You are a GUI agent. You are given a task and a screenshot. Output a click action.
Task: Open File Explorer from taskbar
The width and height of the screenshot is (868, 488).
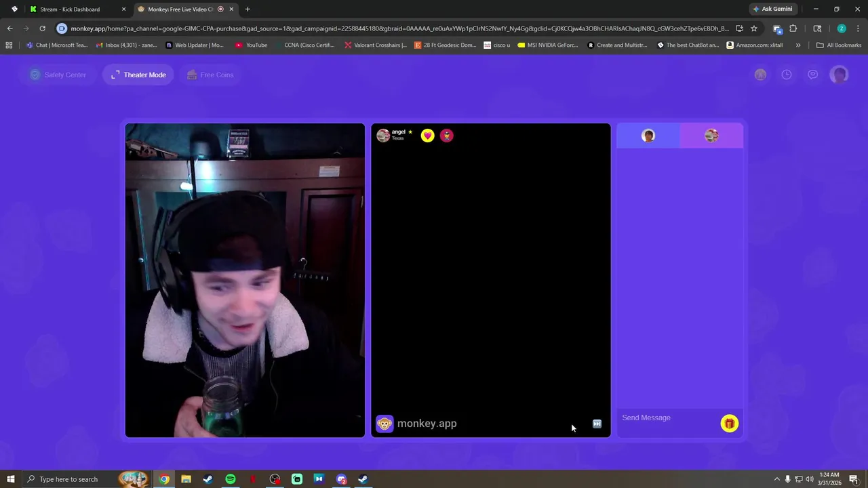point(186,479)
